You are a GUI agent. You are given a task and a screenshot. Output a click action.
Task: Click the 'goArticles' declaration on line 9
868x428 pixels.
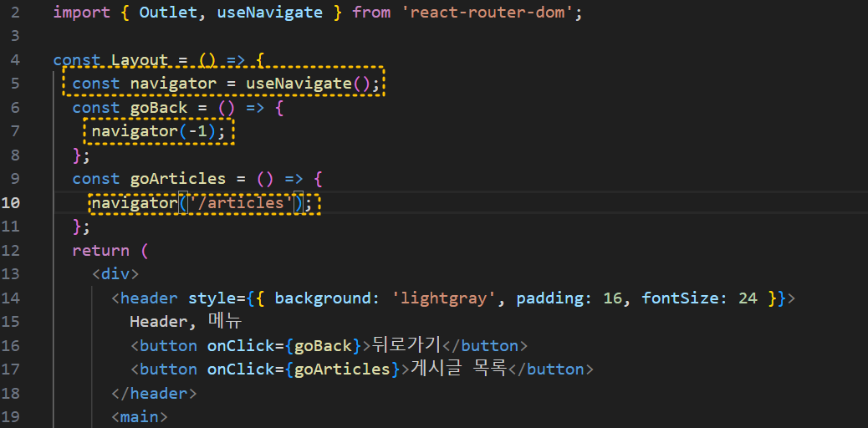click(x=178, y=179)
